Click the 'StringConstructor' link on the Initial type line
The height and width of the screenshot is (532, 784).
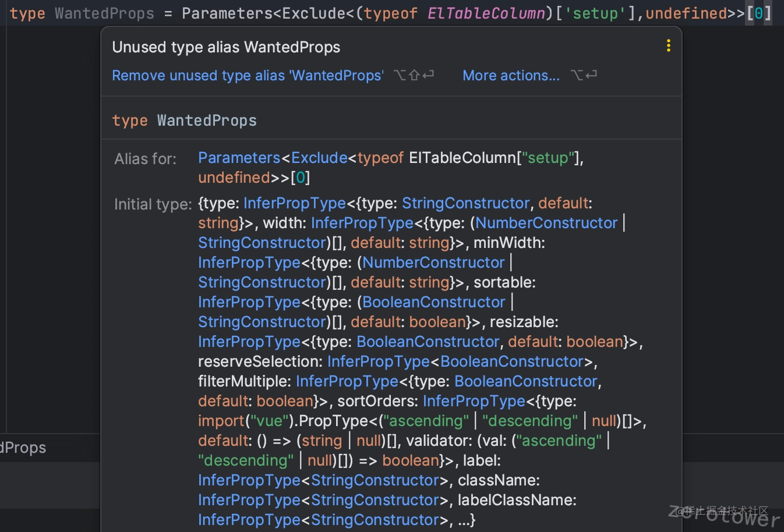[465, 203]
